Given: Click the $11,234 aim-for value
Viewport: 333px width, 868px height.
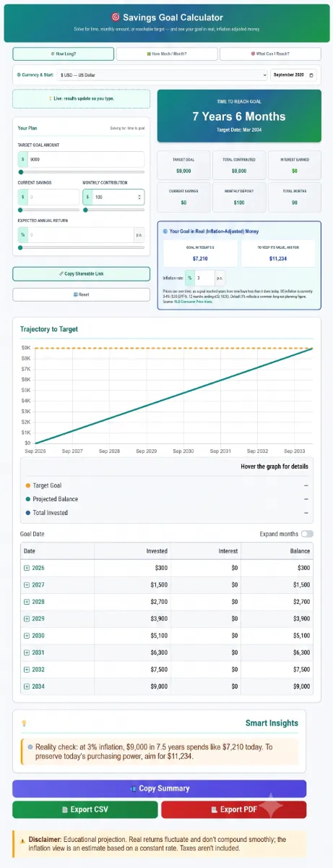Looking at the screenshot, I should pos(278,258).
